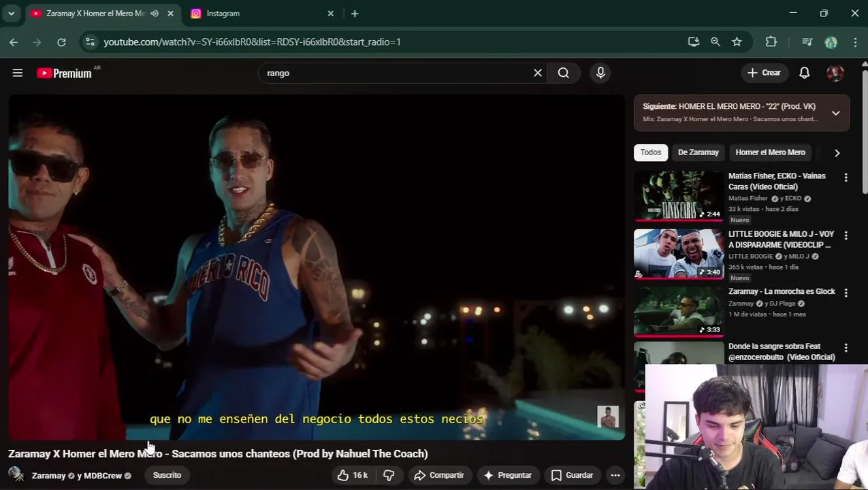Open Chrome profile avatar
Viewport: 868px width, 490px height.
[831, 42]
